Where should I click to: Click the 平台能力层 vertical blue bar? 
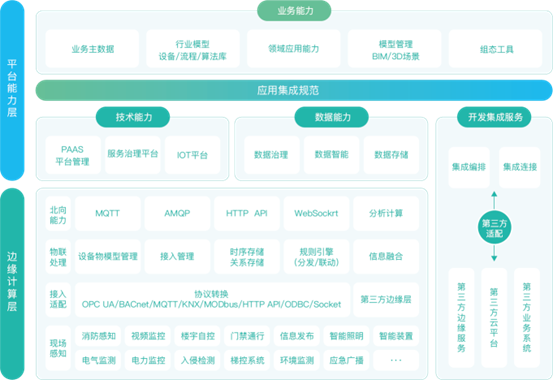[x=12, y=90]
